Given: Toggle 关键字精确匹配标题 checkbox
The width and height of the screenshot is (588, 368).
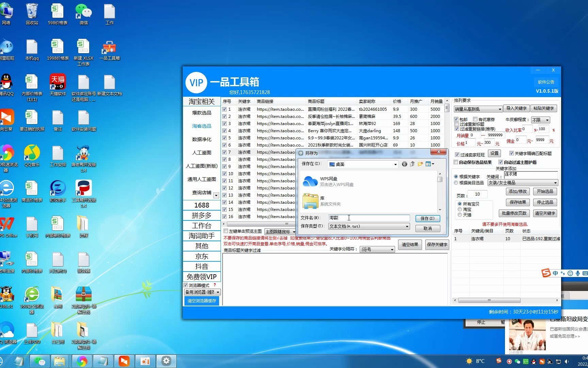Looking at the screenshot, I should (x=511, y=153).
